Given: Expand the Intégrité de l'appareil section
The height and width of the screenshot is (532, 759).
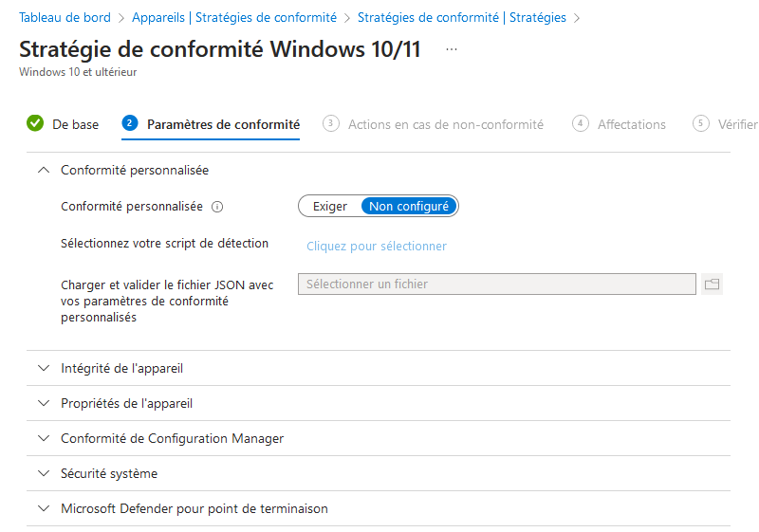Looking at the screenshot, I should pyautogui.click(x=43, y=368).
